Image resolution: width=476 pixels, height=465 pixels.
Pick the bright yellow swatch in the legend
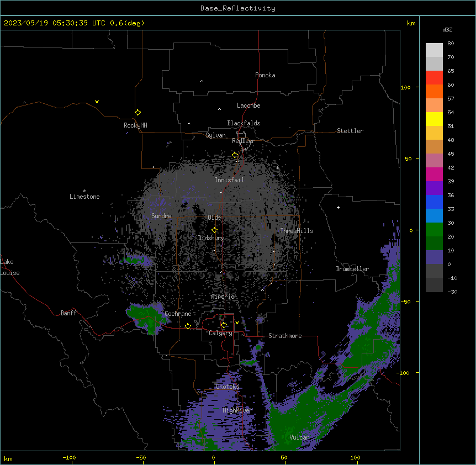point(434,119)
